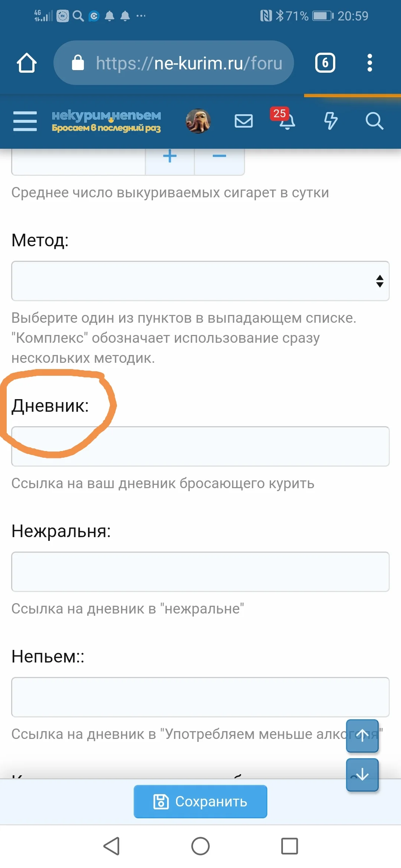The image size is (401, 868).
Task: Decrease cigarettes per day with minus button
Action: click(219, 156)
